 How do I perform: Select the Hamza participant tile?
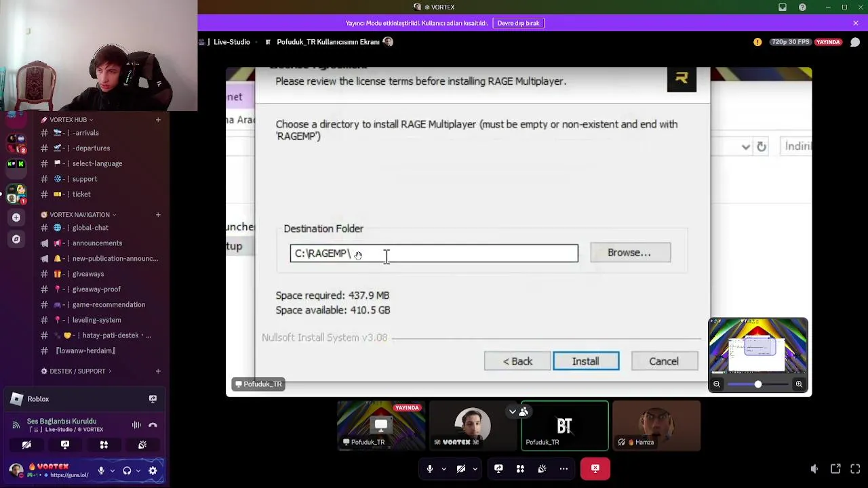pos(656,426)
